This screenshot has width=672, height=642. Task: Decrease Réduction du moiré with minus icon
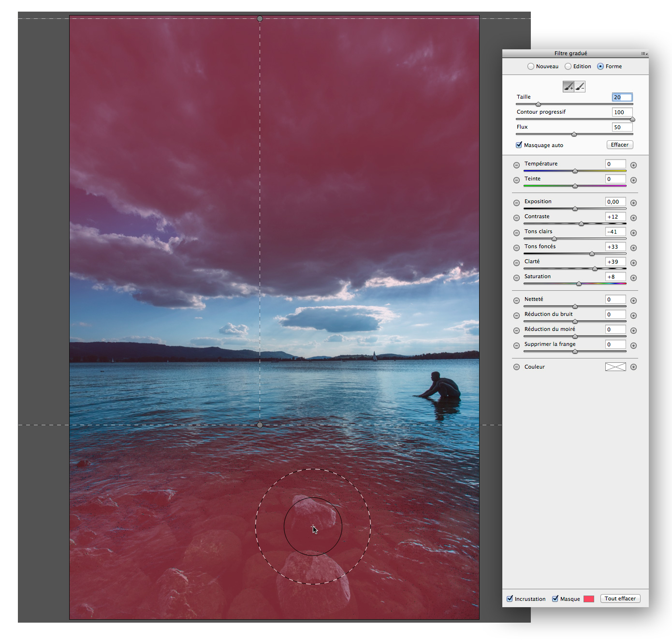coord(516,330)
